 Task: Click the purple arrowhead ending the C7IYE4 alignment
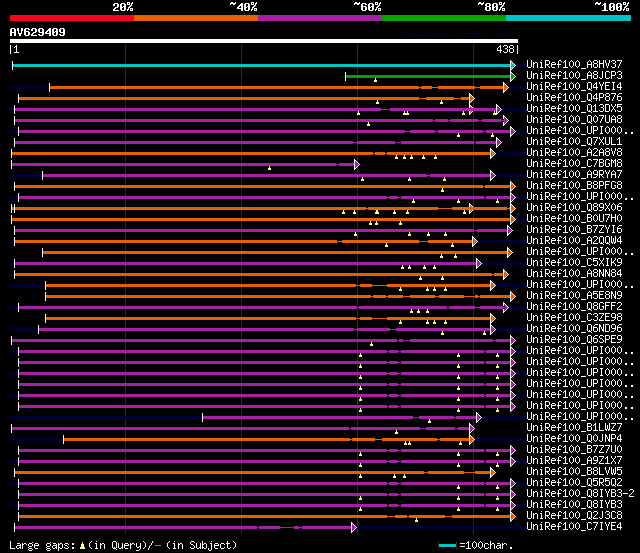coord(354,528)
